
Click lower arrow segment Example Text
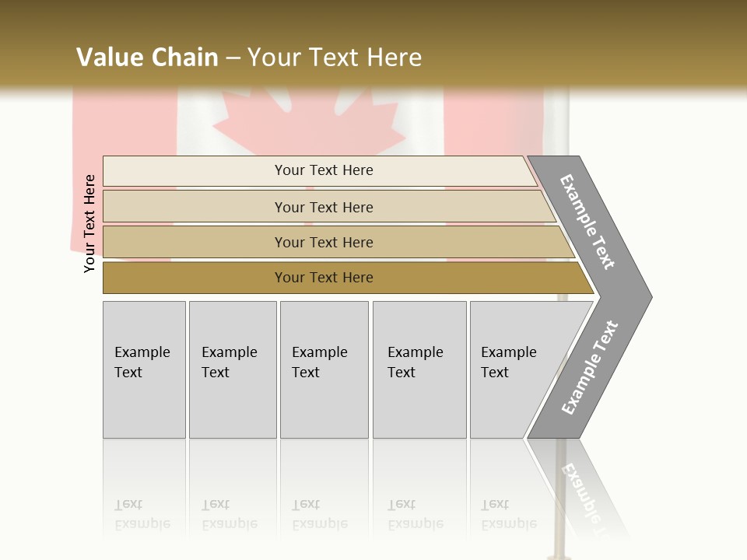(589, 368)
